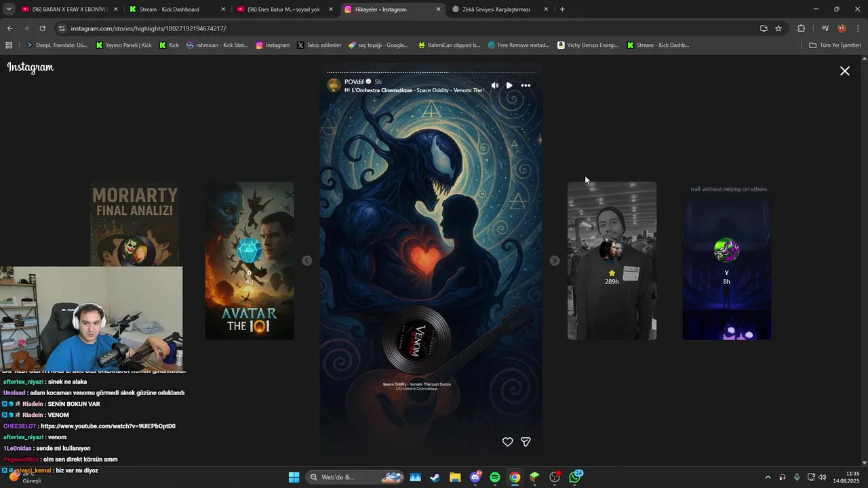Open File Explorer from the taskbar
868x488 pixels.
(455, 477)
